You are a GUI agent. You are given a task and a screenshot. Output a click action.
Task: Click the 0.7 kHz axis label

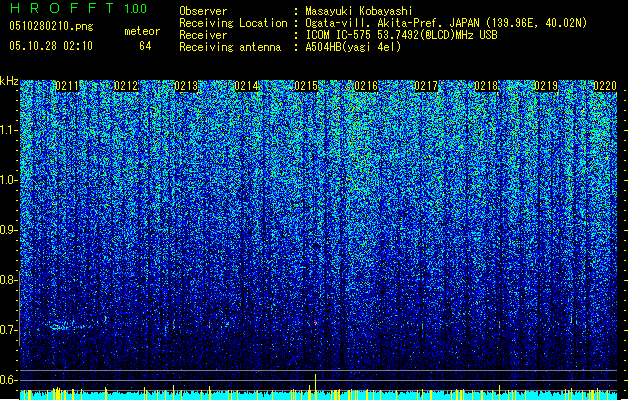pos(9,330)
